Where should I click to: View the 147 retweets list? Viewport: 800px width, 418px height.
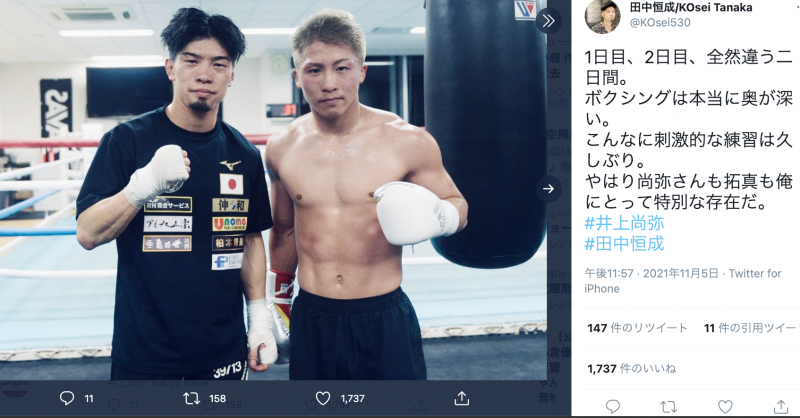[x=637, y=328]
